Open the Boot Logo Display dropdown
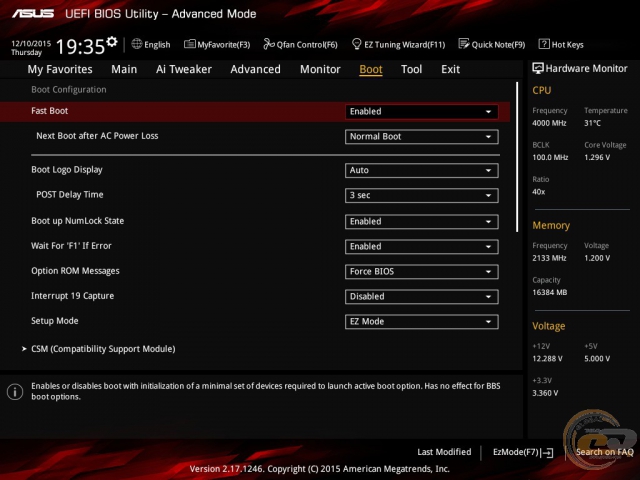 coord(421,170)
